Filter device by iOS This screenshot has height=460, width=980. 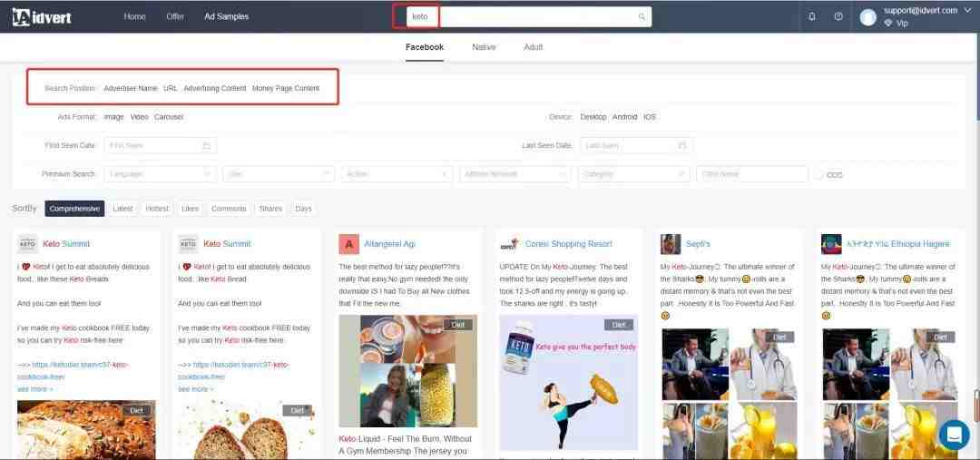[x=650, y=117]
